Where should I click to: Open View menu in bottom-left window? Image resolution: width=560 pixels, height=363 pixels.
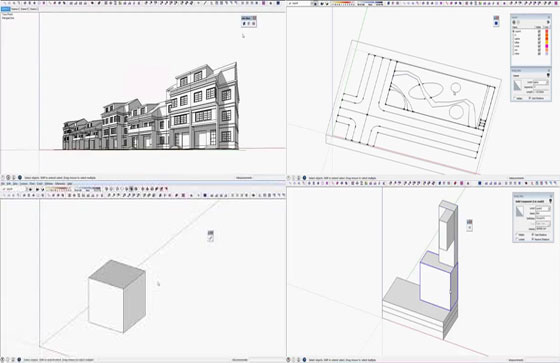pyautogui.click(x=15, y=184)
